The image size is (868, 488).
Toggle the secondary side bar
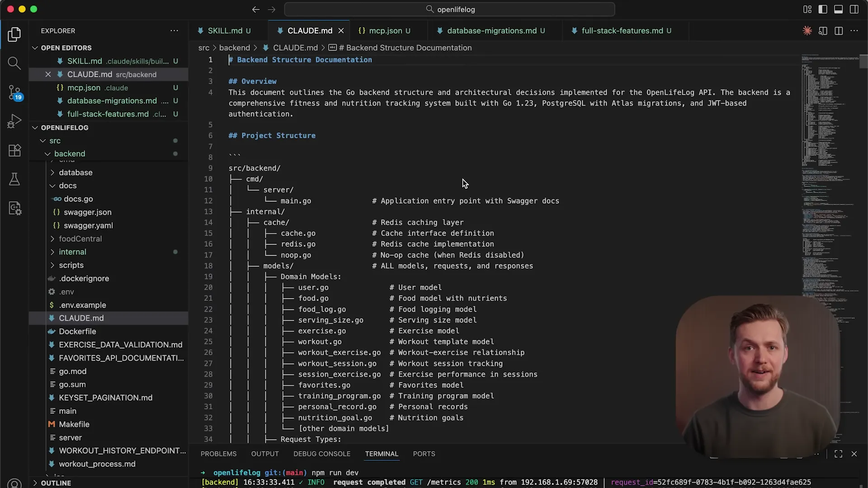click(x=854, y=9)
